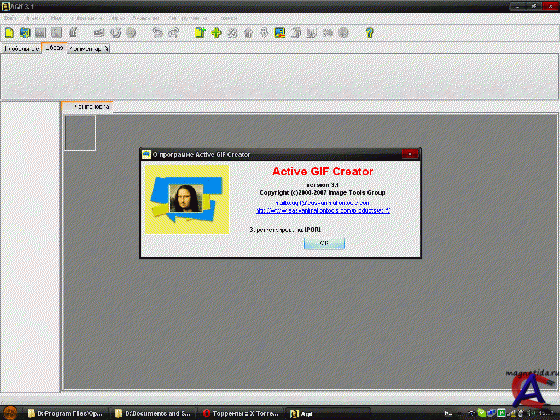The width and height of the screenshot is (560, 420).
Task: Click the OK button in About dialog
Action: (x=324, y=243)
